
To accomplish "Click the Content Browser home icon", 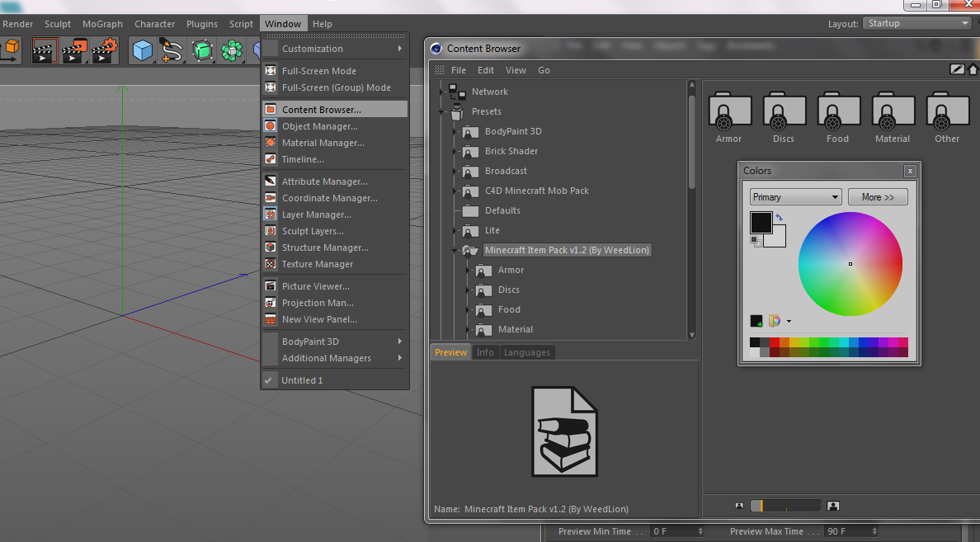I will coord(973,69).
